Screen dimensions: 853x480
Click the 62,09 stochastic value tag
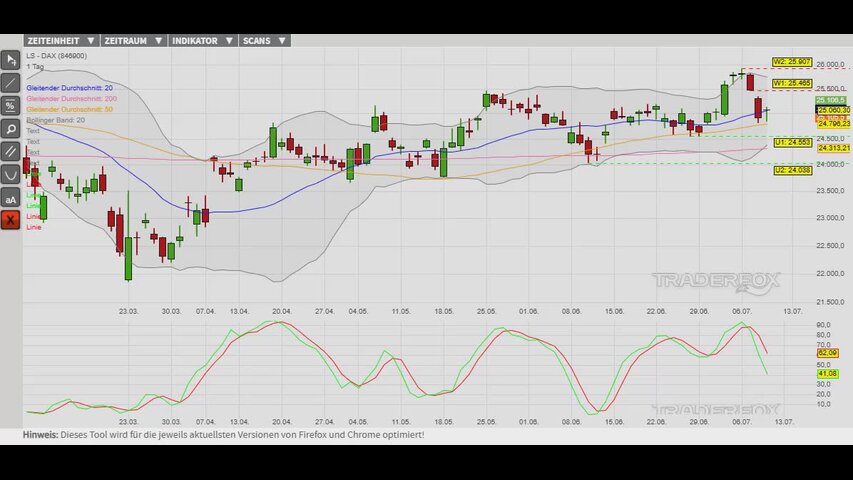(827, 353)
